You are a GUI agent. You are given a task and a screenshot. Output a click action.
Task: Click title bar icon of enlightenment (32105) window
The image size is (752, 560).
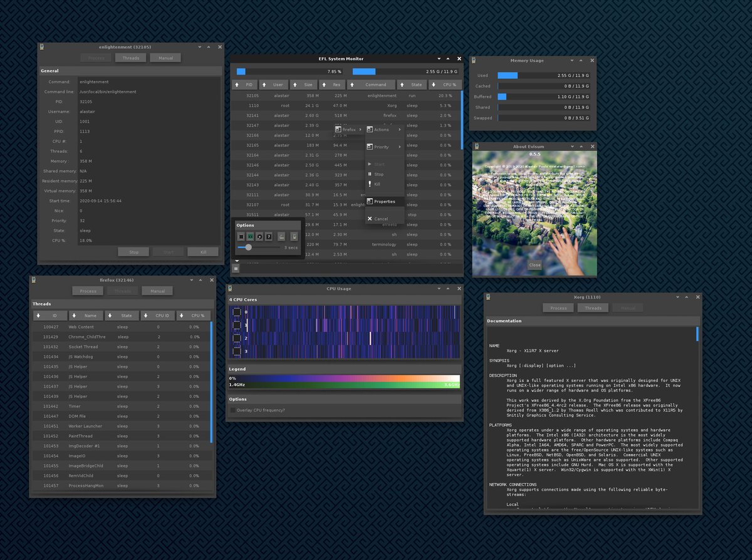[42, 47]
